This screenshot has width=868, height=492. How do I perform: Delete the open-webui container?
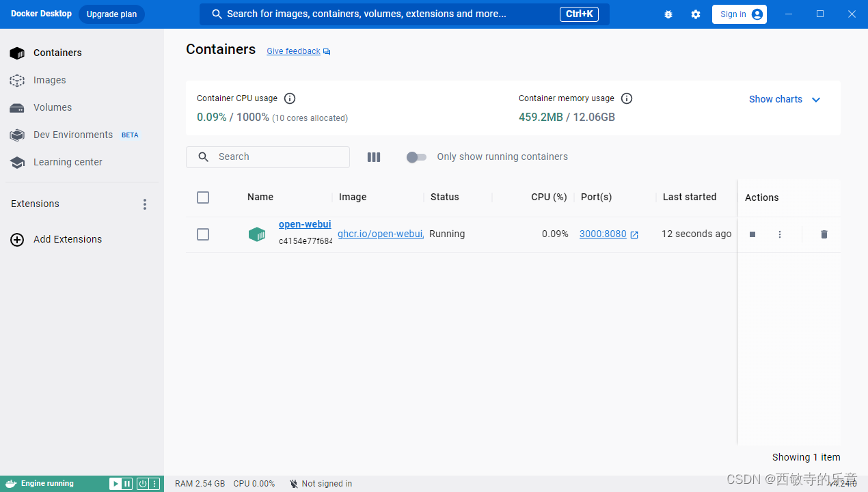click(824, 234)
